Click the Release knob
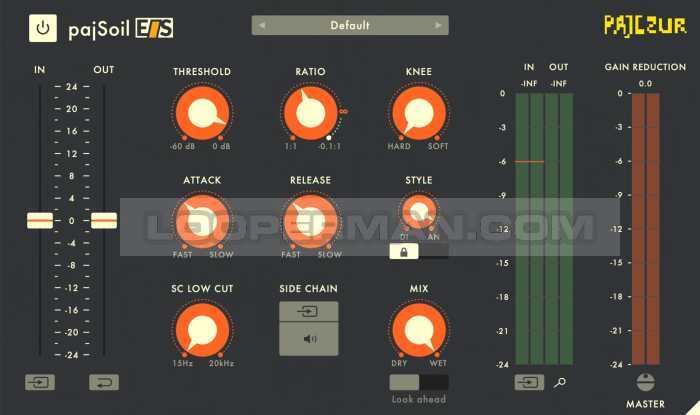Viewport: 700px width, 415px height. [x=311, y=222]
